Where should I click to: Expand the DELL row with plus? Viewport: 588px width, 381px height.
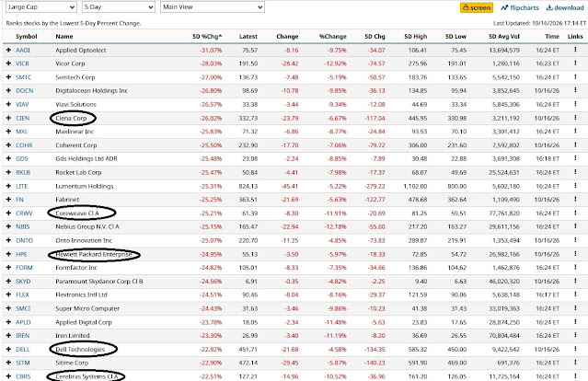[x=8, y=349]
